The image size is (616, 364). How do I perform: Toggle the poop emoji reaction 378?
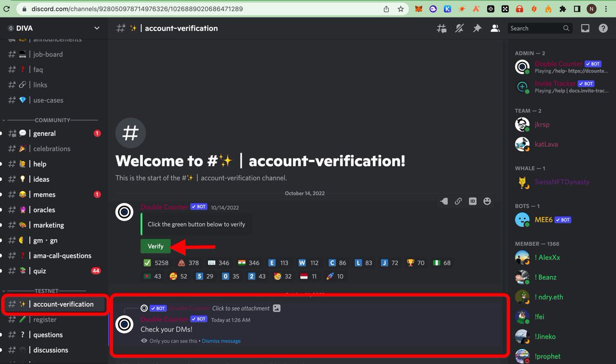[x=187, y=263]
